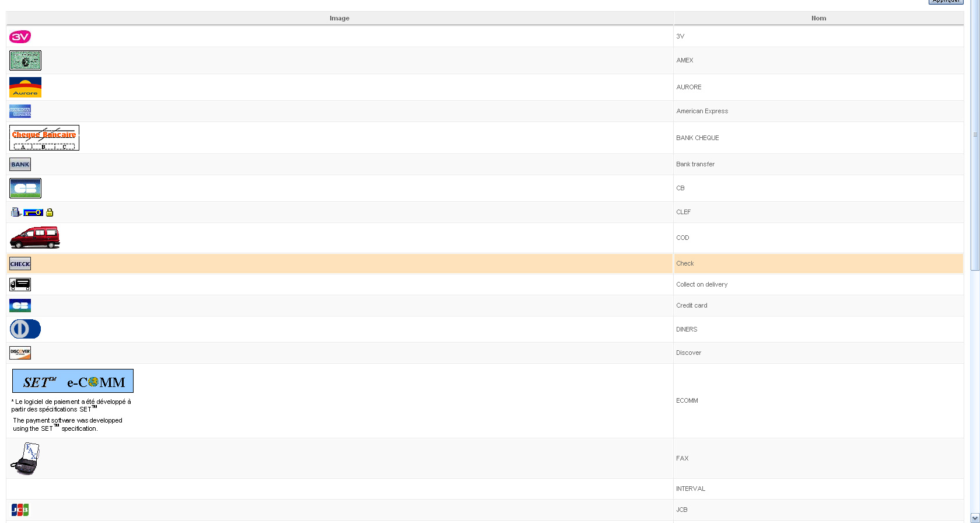Viewport: 980px width, 523px height.
Task: Click the scrollbar down arrow
Action: 975,518
